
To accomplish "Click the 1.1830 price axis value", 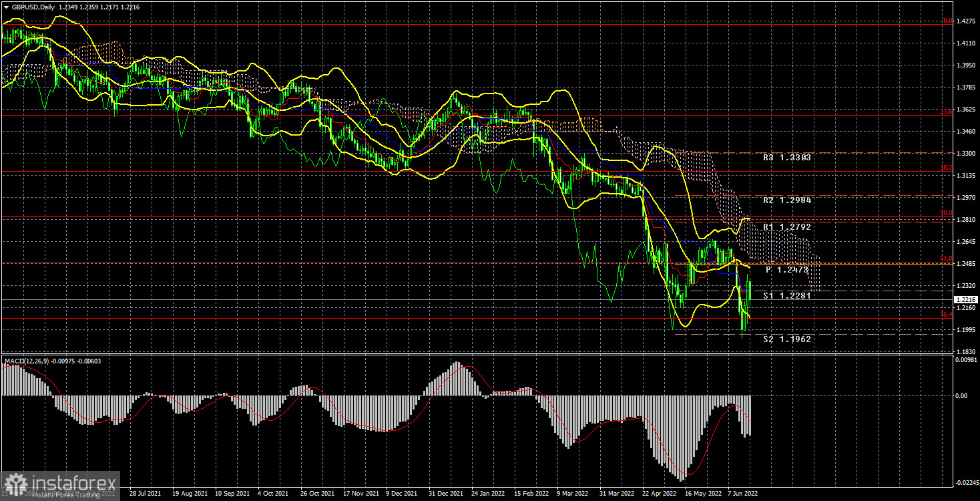I will click(x=966, y=352).
